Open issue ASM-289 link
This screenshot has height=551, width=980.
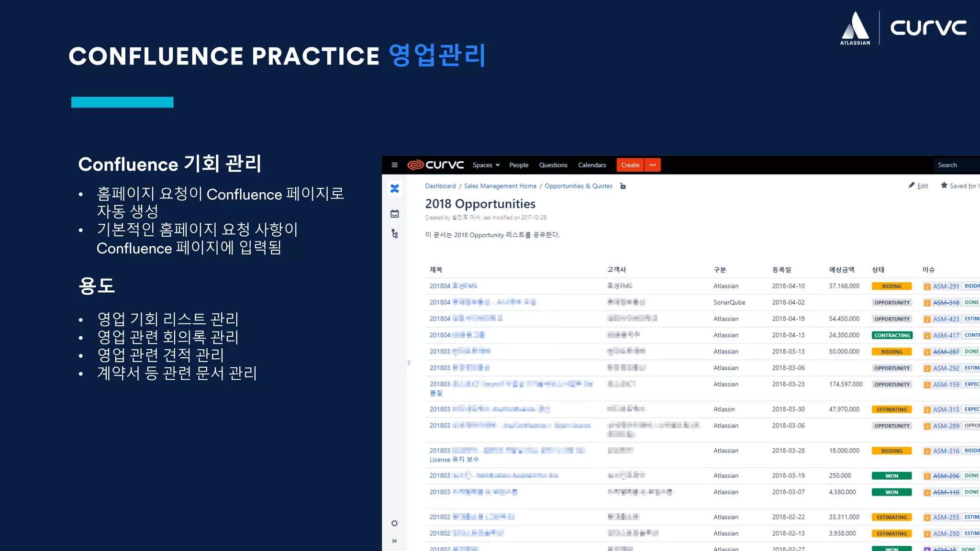coord(946,426)
